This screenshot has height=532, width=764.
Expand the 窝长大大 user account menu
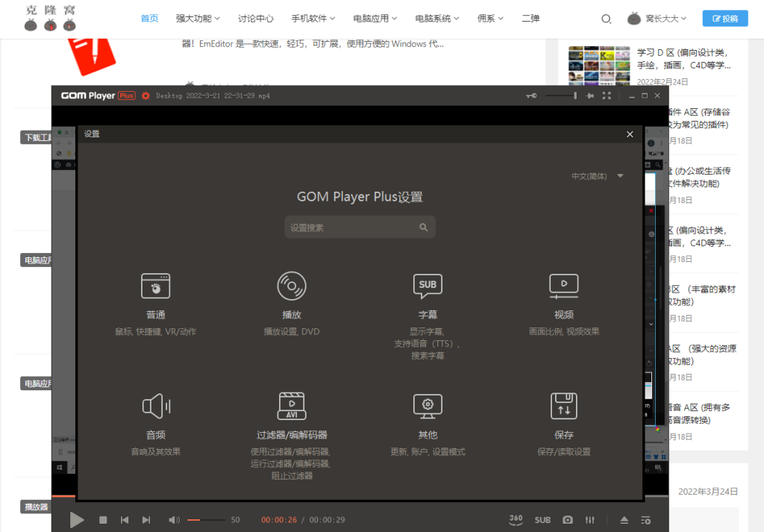tap(657, 19)
